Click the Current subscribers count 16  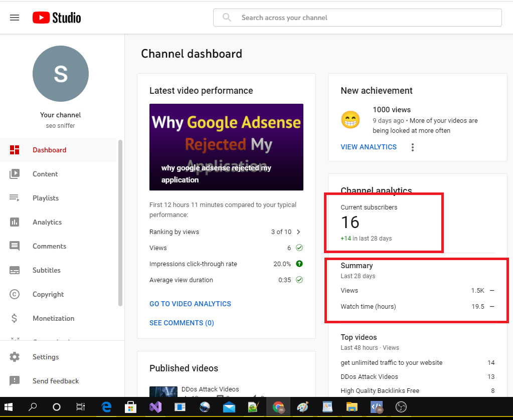tap(350, 223)
